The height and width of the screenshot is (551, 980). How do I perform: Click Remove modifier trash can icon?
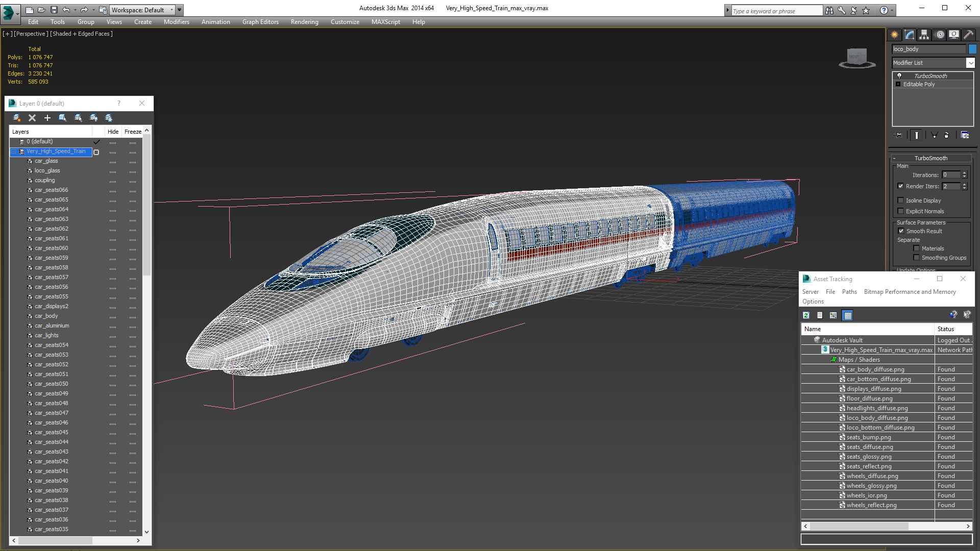pos(947,135)
